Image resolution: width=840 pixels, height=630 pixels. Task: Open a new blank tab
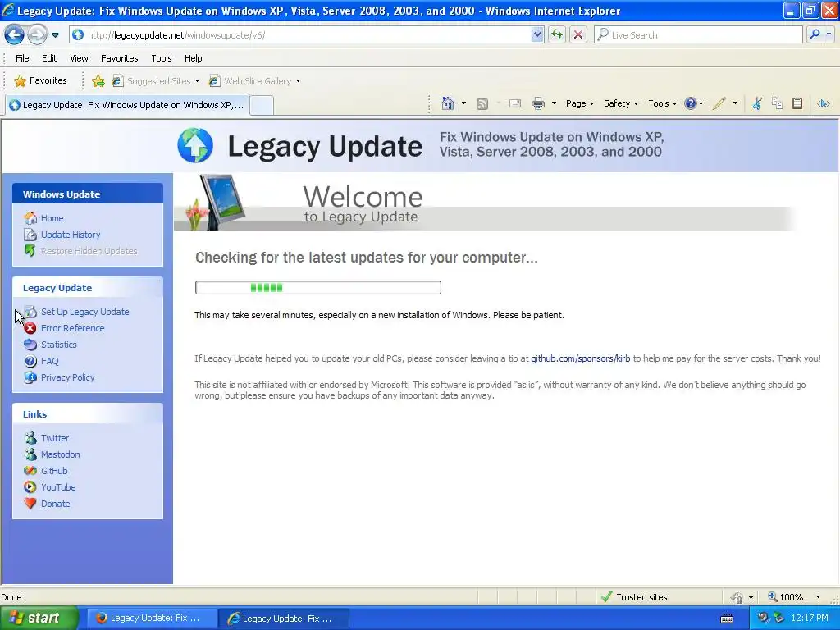[262, 105]
